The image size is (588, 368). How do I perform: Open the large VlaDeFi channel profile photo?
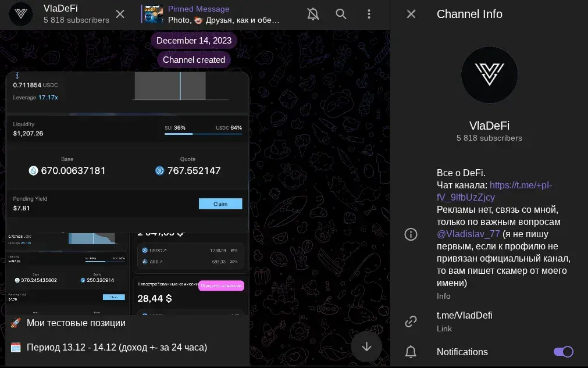pos(489,74)
